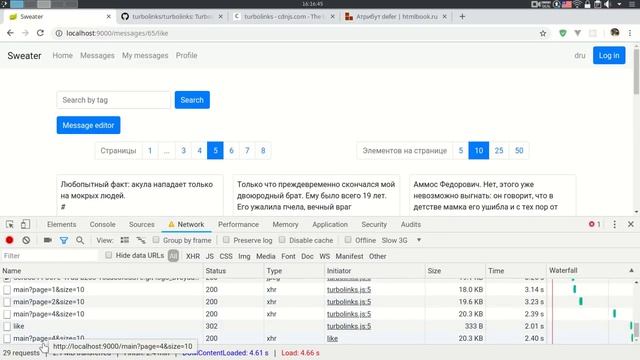This screenshot has width=640, height=360.
Task: Filter requests by the All type button
Action: (x=173, y=256)
